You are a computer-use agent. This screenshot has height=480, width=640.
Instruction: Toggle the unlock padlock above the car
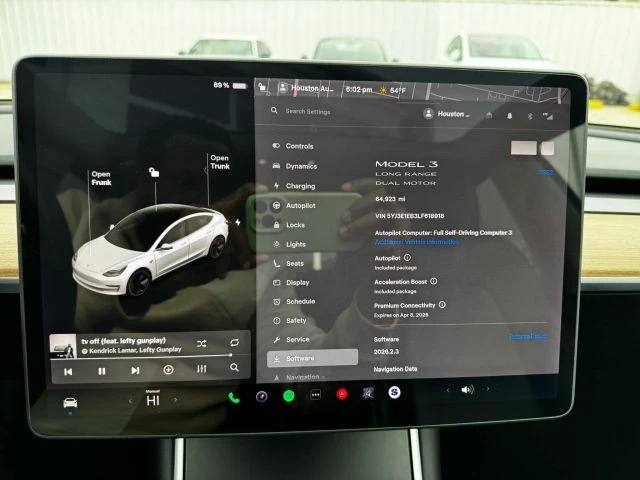[154, 172]
